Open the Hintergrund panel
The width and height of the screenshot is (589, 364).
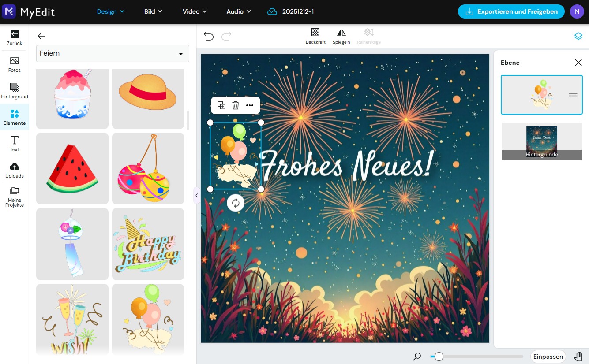click(x=15, y=91)
